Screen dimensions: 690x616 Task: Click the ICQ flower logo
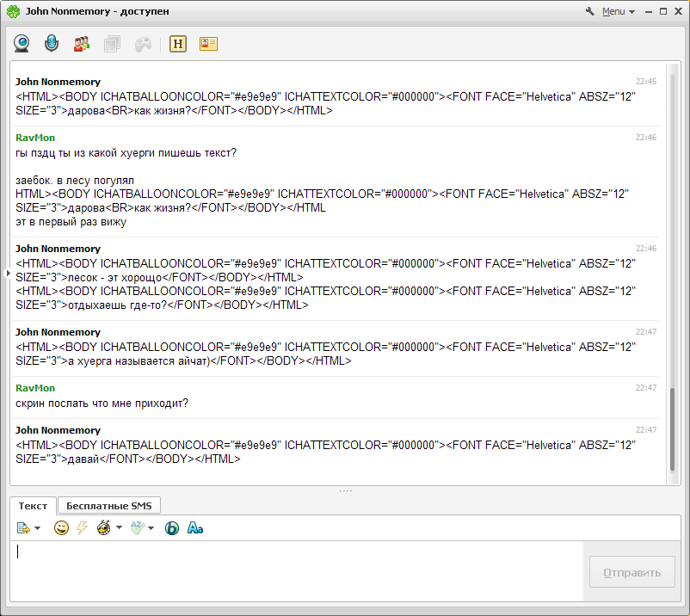(14, 11)
